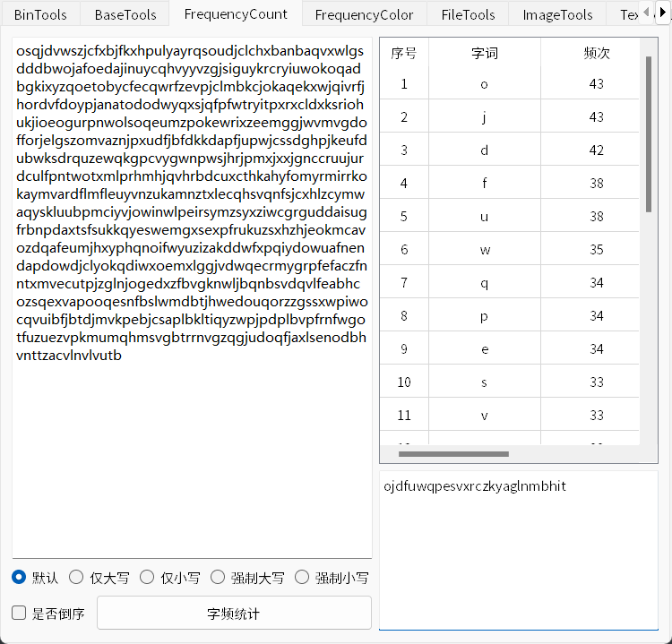Click the 序号 column header
The width and height of the screenshot is (672, 644).
tap(404, 53)
